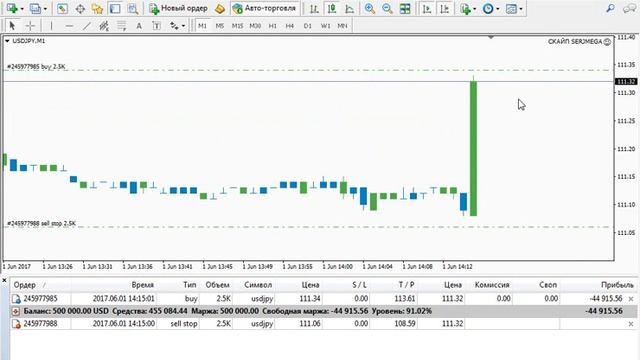This screenshot has height=360, width=640.
Task: Switch chart to Bar Chart mode
Action: (x=314, y=8)
